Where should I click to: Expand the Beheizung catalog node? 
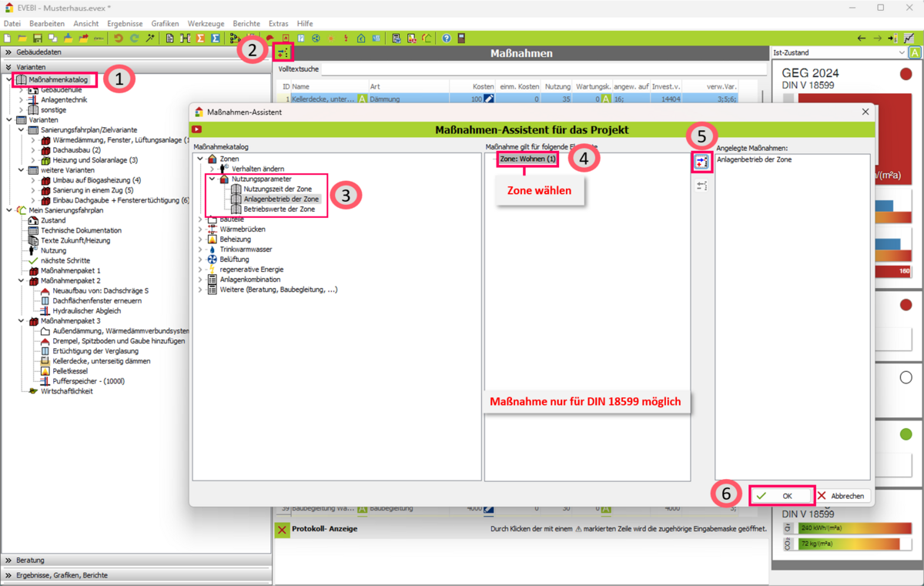[200, 239]
